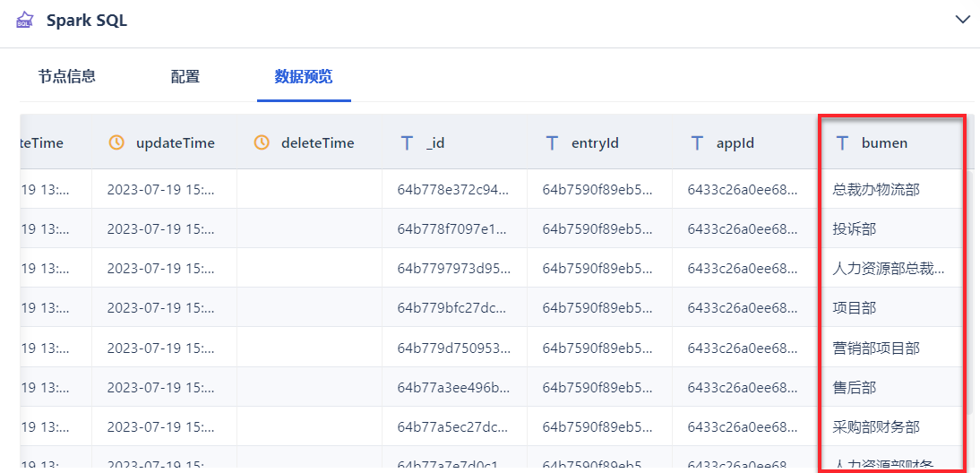Click entryId cell in the 投诉部 row
Image resolution: width=980 pixels, height=473 pixels.
coord(599,228)
